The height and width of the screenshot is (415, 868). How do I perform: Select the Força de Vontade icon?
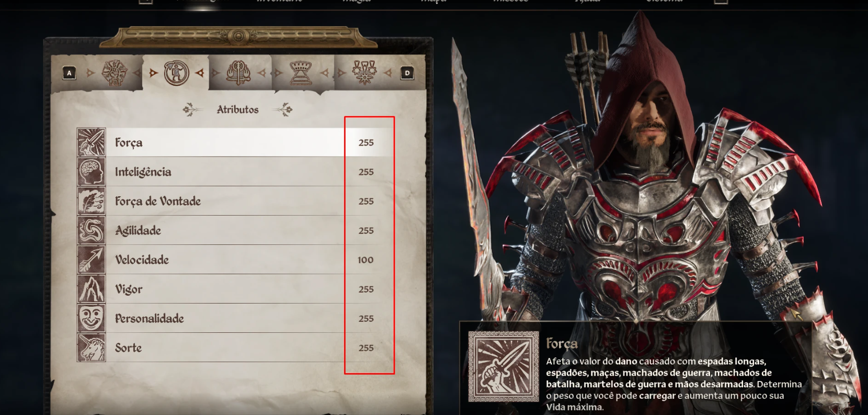click(x=92, y=201)
